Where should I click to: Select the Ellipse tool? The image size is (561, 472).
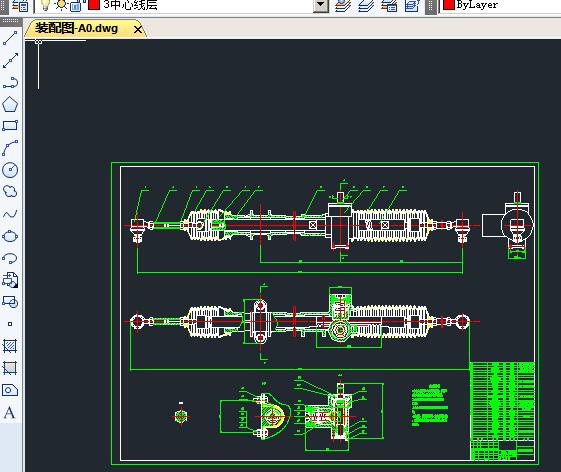tap(10, 236)
